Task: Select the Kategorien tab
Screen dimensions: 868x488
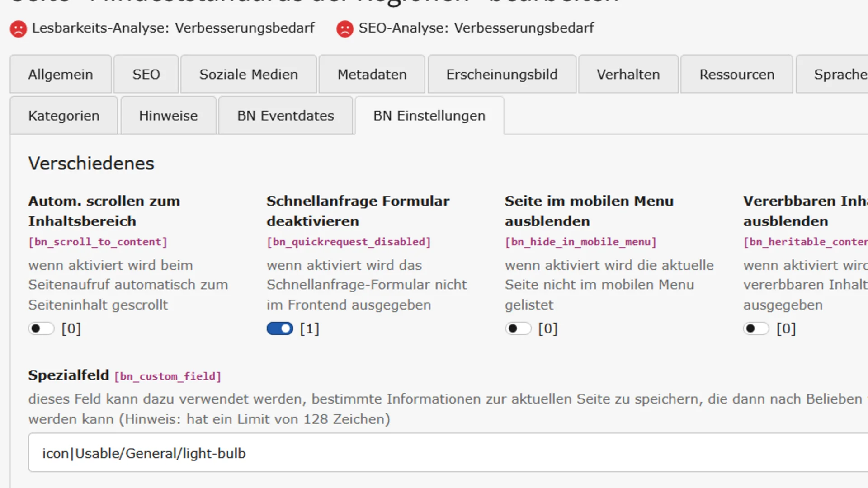Action: pos(64,116)
